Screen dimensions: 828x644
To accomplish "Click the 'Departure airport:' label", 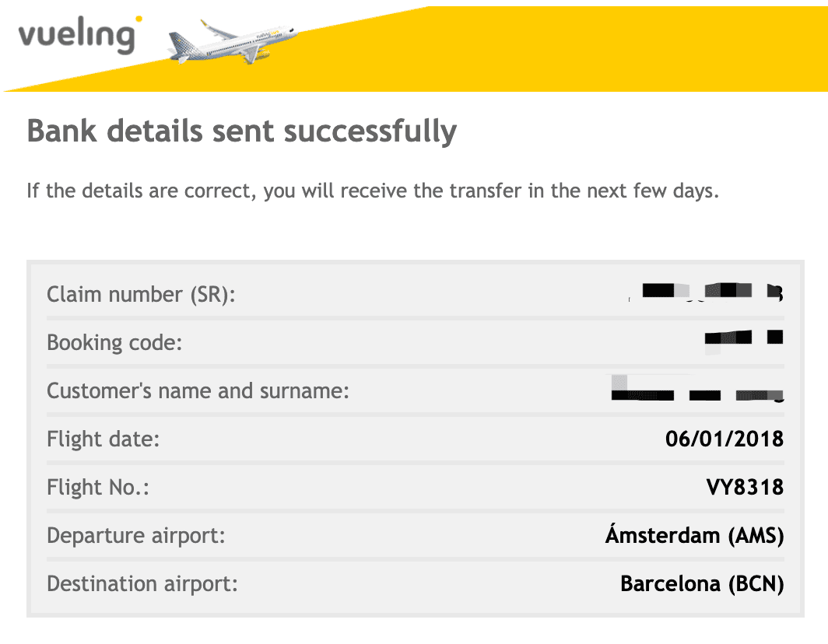I will 135,536.
